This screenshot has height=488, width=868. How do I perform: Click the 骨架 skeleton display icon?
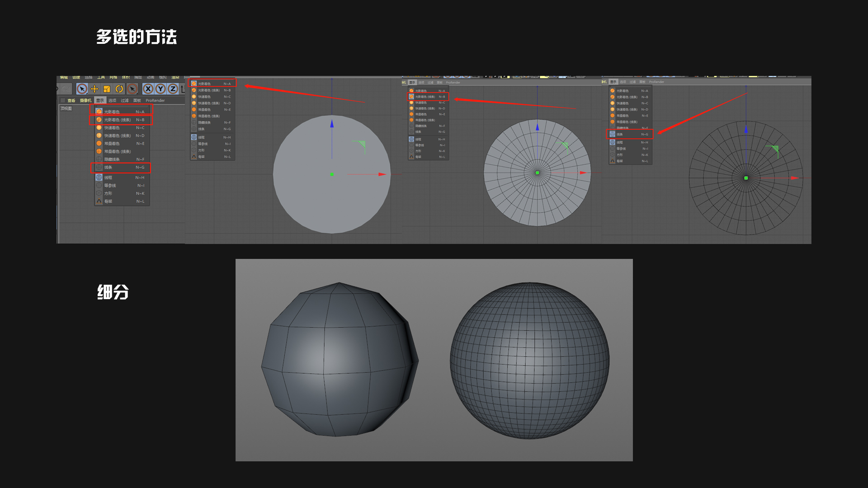tap(99, 201)
